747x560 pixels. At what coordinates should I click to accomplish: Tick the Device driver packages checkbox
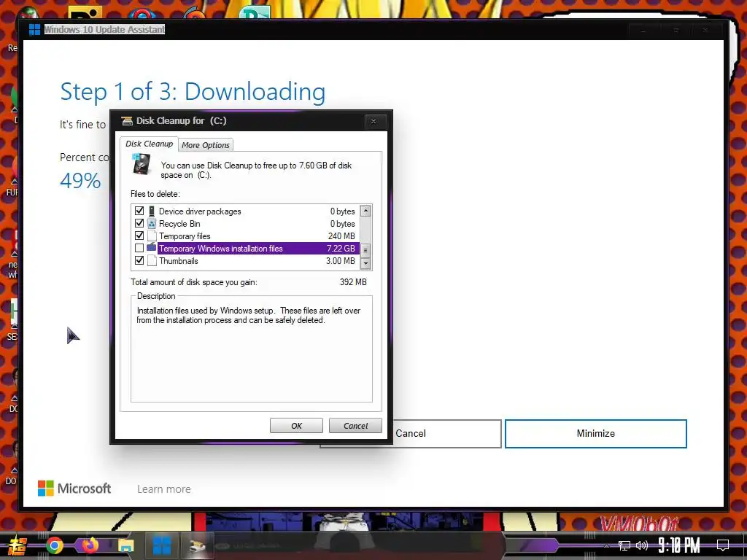139,211
